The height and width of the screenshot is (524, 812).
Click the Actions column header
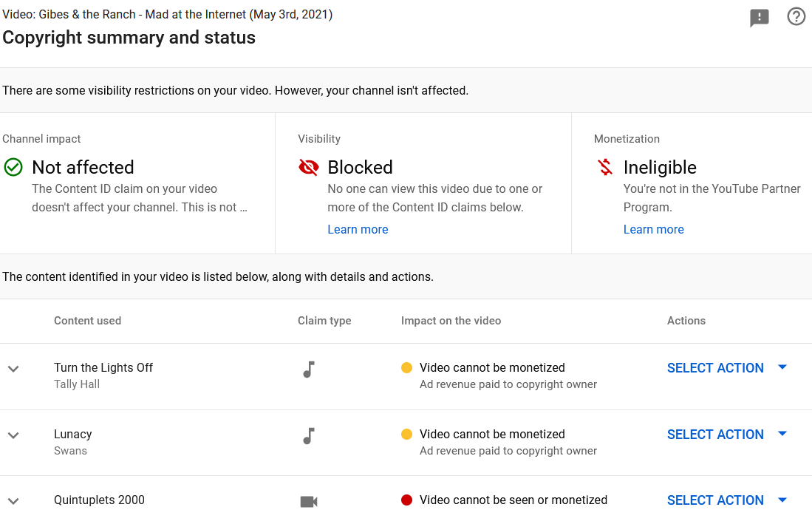pyautogui.click(x=686, y=321)
